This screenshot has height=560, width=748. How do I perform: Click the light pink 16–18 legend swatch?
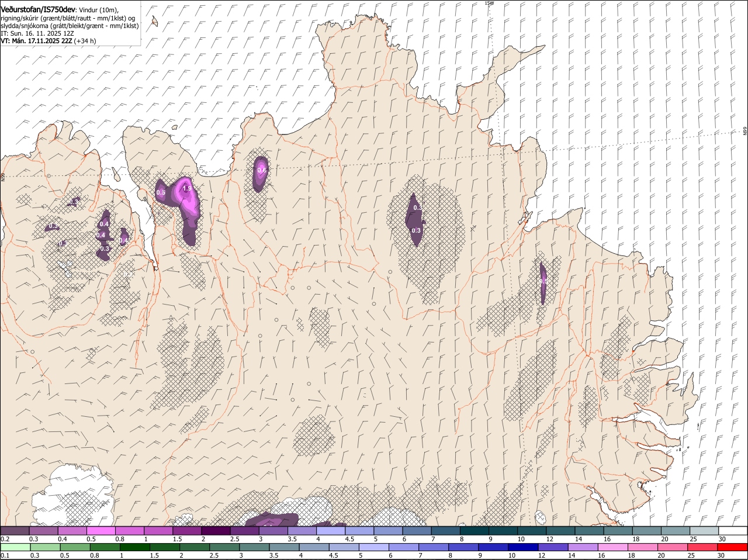(x=614, y=548)
